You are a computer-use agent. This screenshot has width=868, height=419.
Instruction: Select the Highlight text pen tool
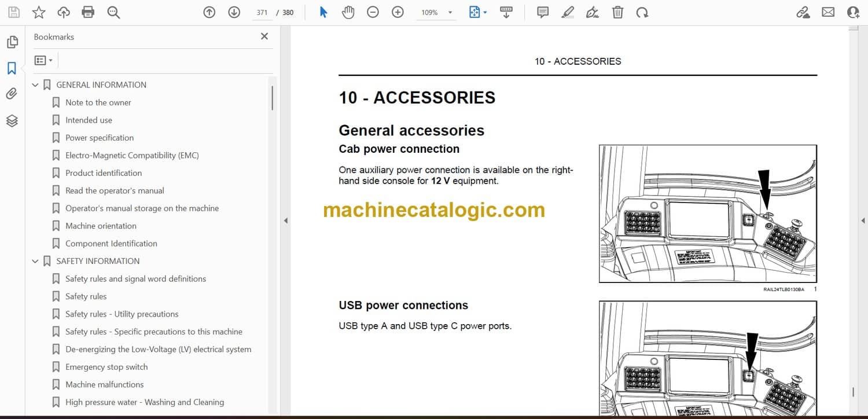568,12
